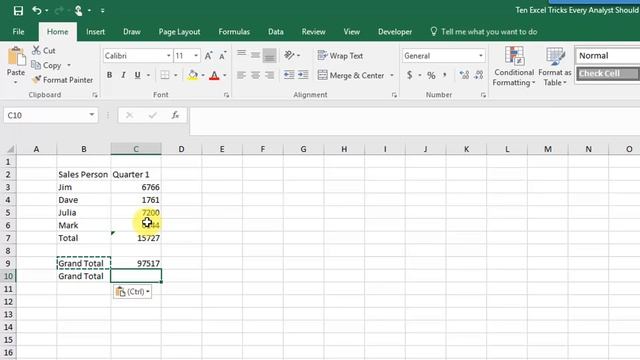640x360 pixels.
Task: Click Decrease Decimal icon
Action: (x=479, y=75)
